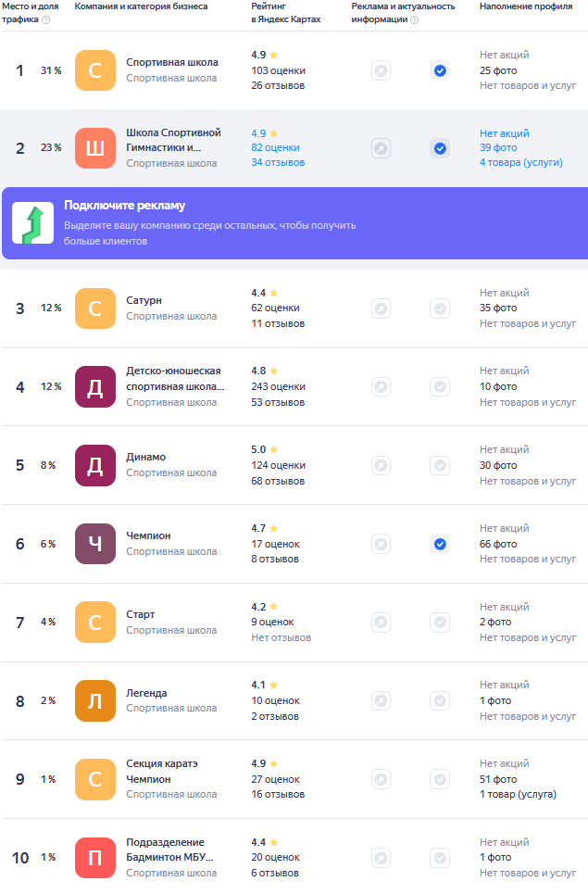This screenshot has width=588, height=894.
Task: Click the 'Старт' company name
Action: click(x=140, y=614)
